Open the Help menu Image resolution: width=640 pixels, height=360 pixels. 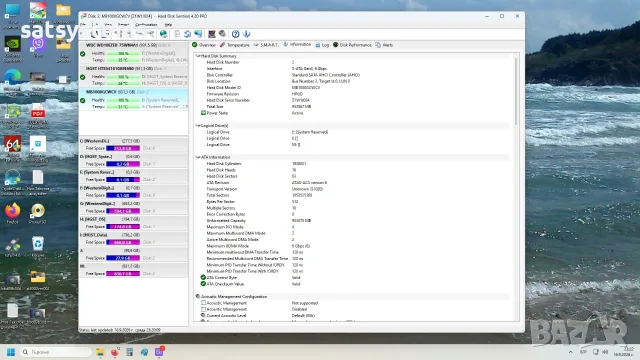[x=168, y=25]
